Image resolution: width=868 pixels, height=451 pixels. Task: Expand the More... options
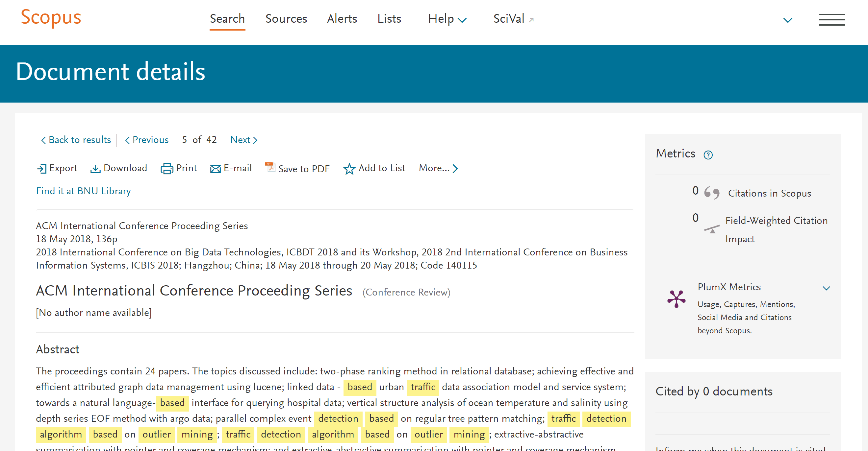(x=438, y=168)
